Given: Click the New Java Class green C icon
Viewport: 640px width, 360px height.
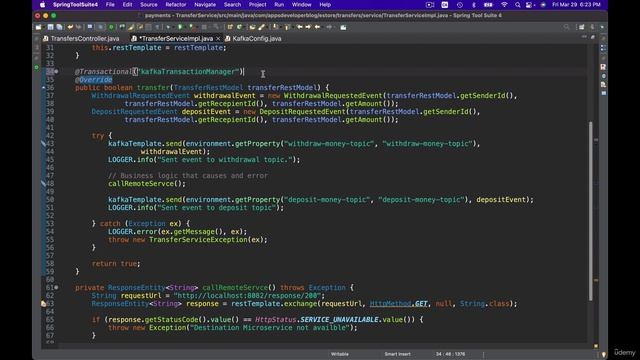Looking at the screenshot, I should pyautogui.click(x=240, y=27).
